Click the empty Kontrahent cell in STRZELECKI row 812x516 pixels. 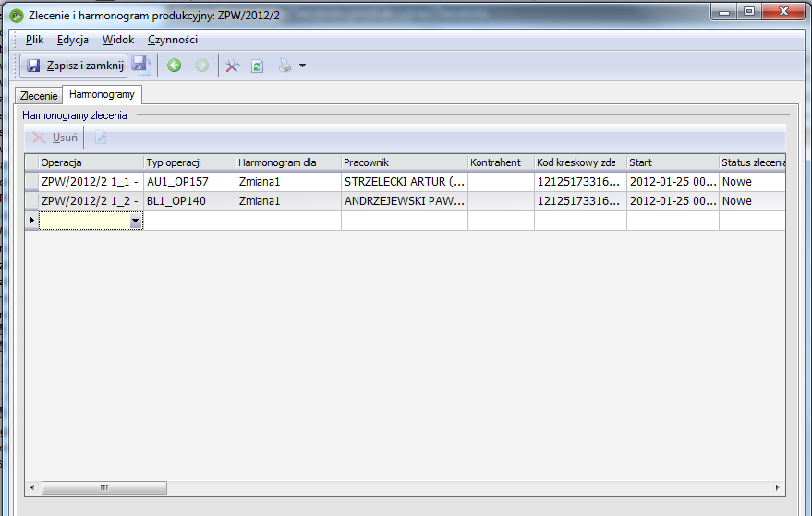501,182
